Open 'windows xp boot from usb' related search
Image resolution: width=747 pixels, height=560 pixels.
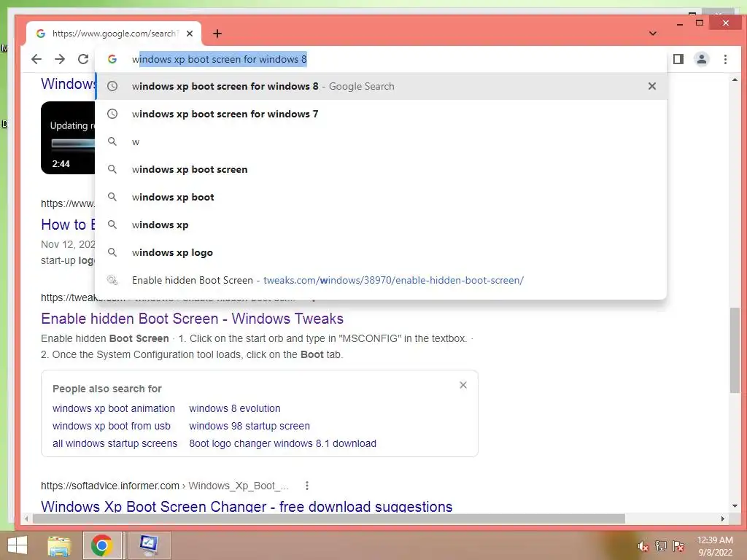tap(112, 426)
